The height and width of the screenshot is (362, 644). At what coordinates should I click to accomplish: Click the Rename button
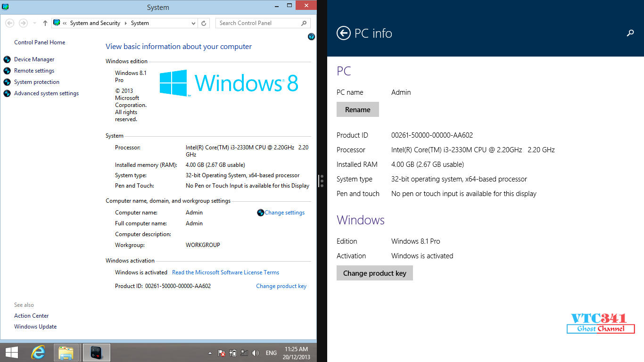[358, 109]
